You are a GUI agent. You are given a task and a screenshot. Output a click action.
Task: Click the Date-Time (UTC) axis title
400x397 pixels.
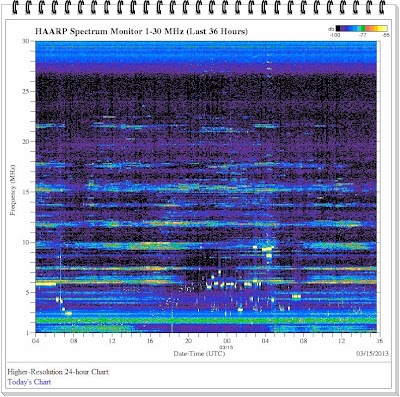click(199, 354)
